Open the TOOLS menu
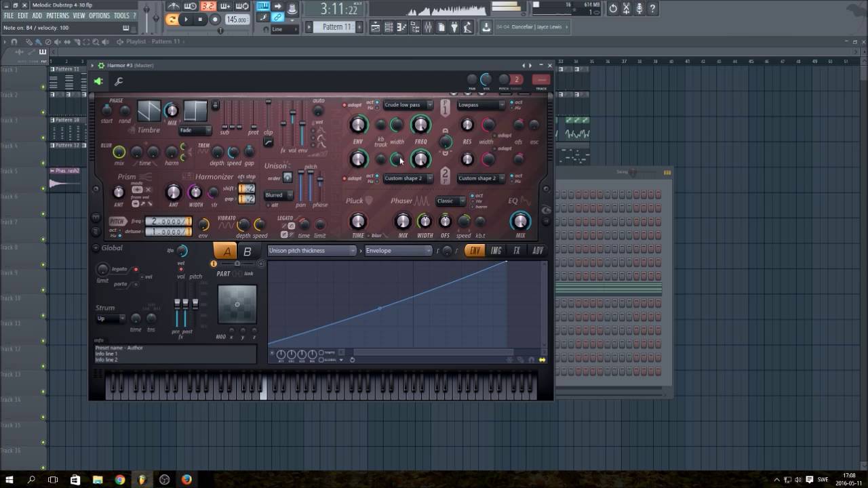Screen dimensions: 868x488 pos(121,16)
